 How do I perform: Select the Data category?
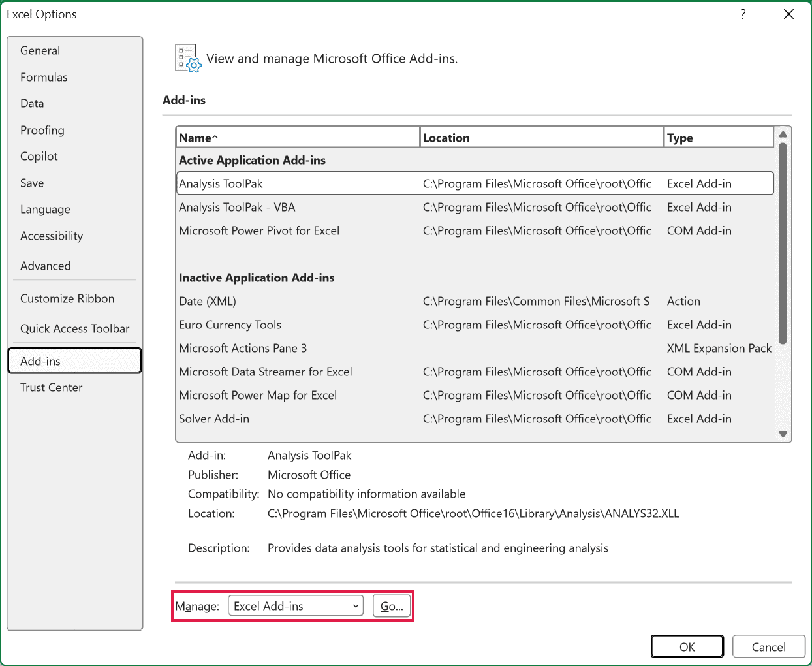click(x=74, y=103)
